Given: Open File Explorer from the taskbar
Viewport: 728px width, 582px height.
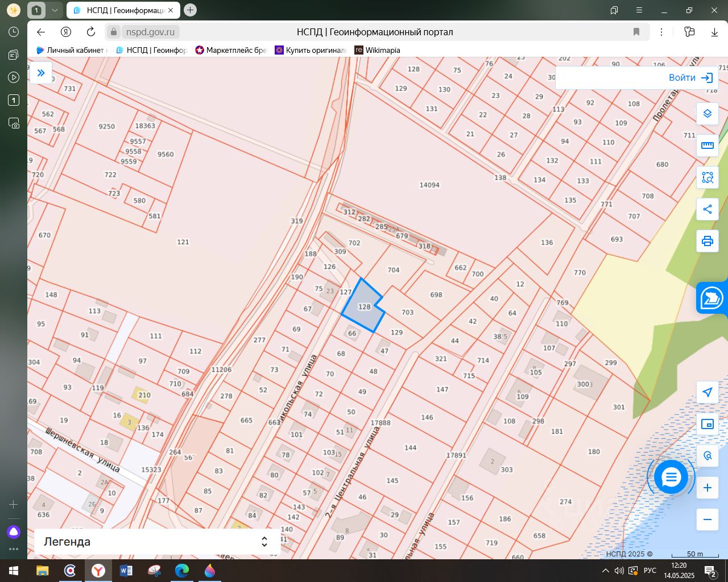Looking at the screenshot, I should pos(42,571).
